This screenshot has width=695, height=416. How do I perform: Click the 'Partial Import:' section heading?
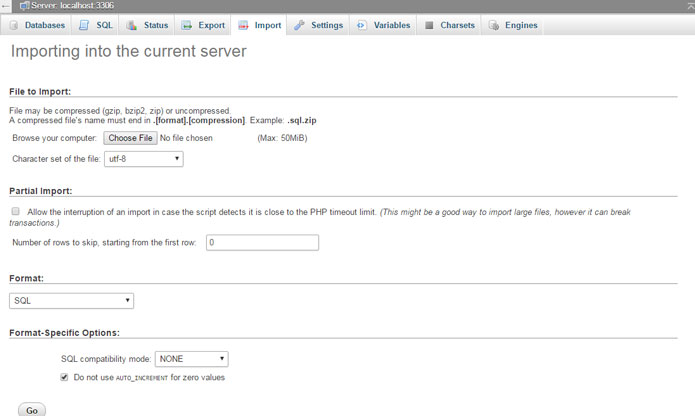tap(41, 191)
